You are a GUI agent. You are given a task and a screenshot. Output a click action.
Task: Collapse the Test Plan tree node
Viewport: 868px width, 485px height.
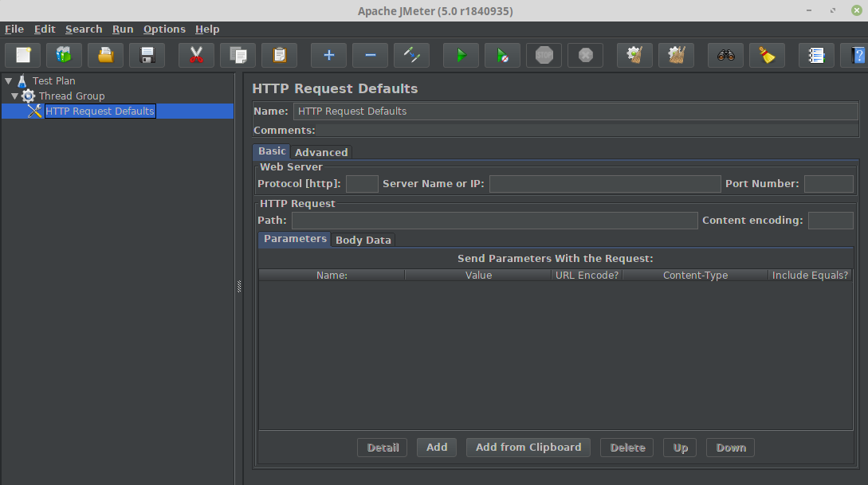[x=8, y=80]
